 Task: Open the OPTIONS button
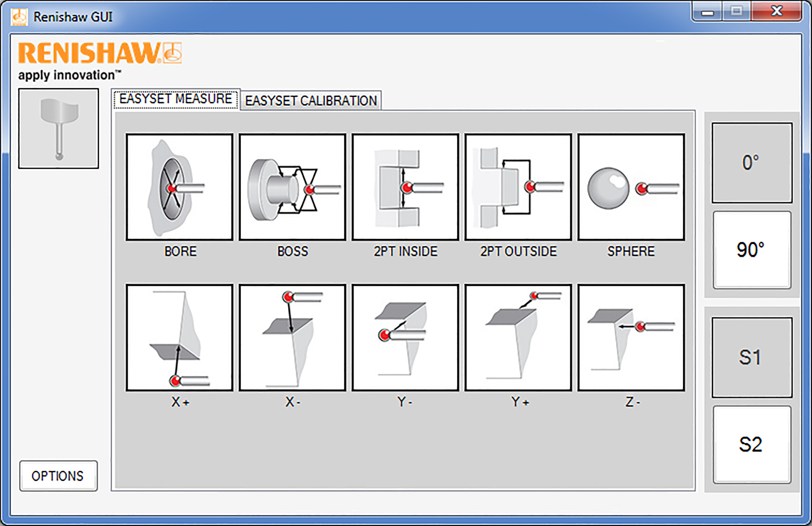point(58,476)
